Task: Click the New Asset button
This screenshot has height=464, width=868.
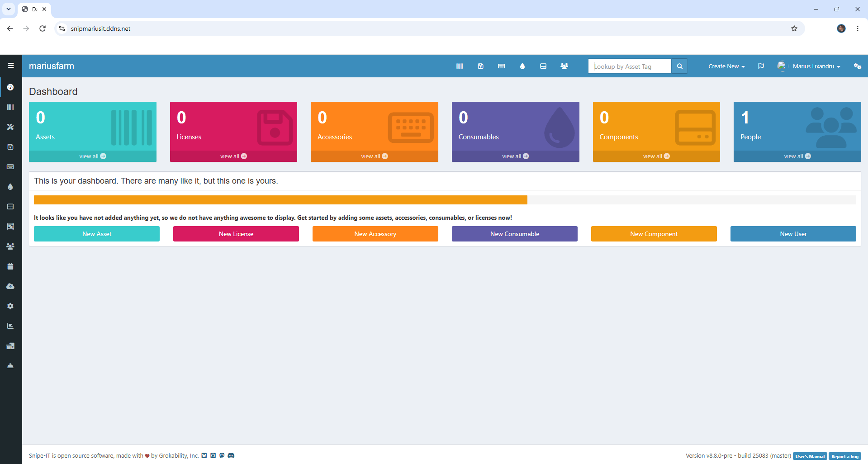Action: point(97,234)
